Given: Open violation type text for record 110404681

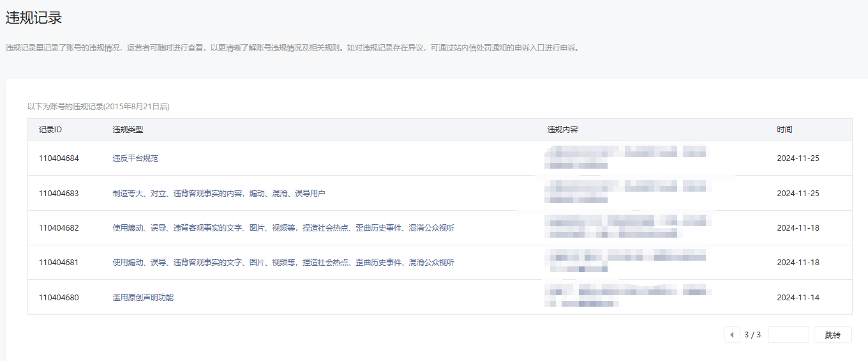Looking at the screenshot, I should (x=283, y=263).
